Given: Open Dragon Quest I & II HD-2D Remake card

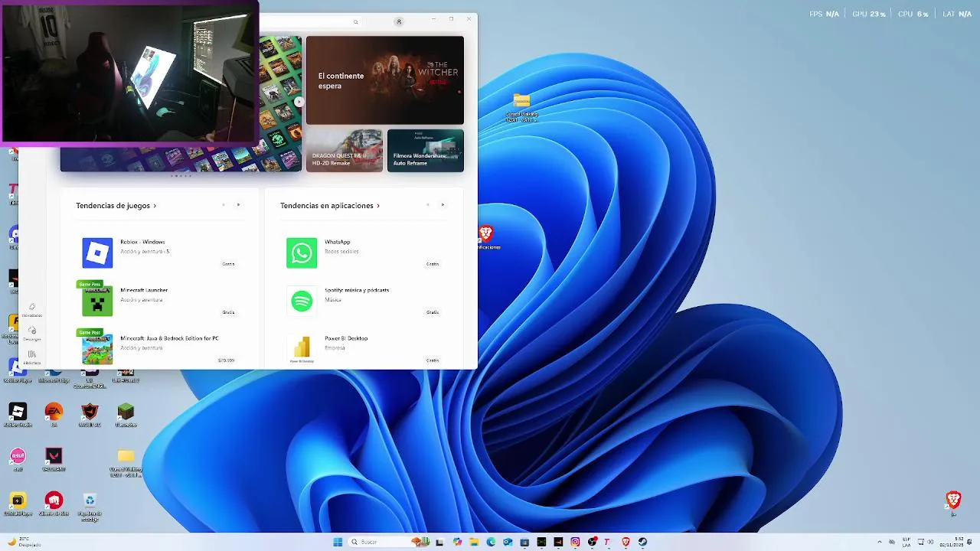Looking at the screenshot, I should [345, 150].
